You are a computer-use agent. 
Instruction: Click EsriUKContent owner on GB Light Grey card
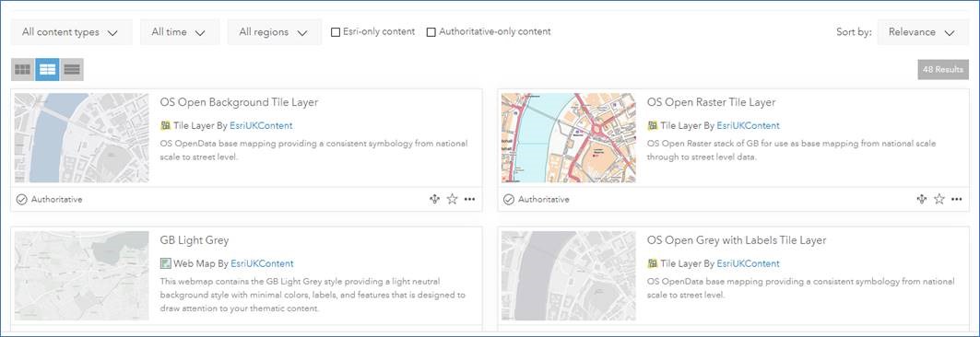pos(262,263)
